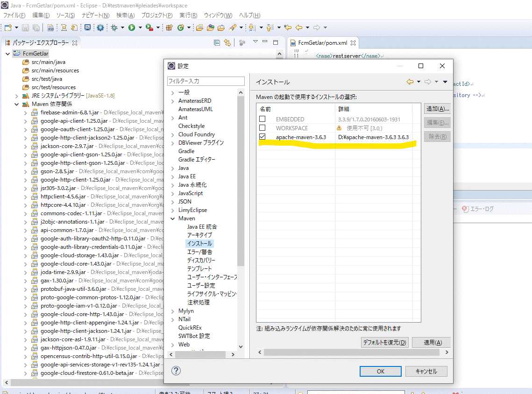Click the New Java Class icon

180,28
